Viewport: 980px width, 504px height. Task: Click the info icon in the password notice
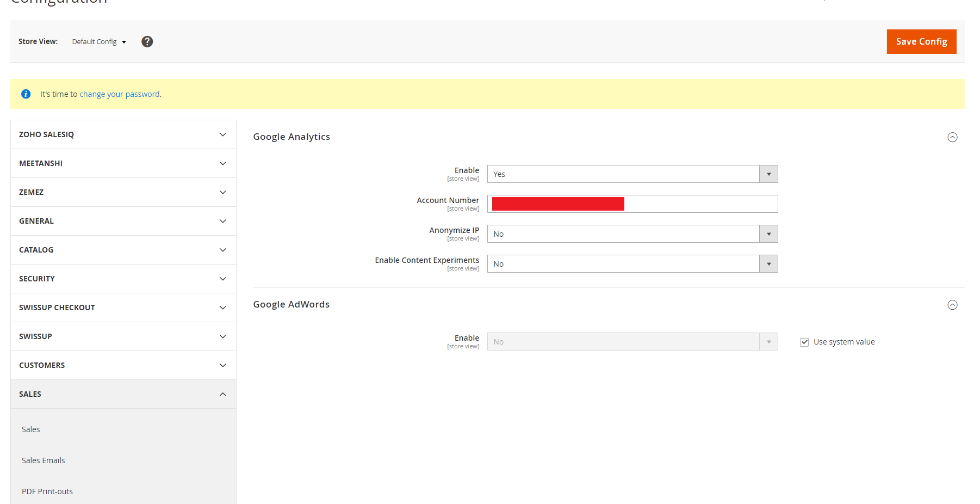pos(26,94)
